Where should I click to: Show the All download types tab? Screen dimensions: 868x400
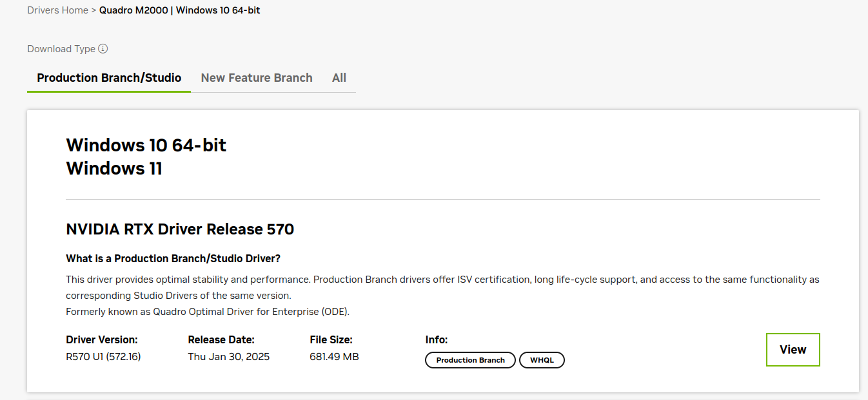pyautogui.click(x=339, y=78)
